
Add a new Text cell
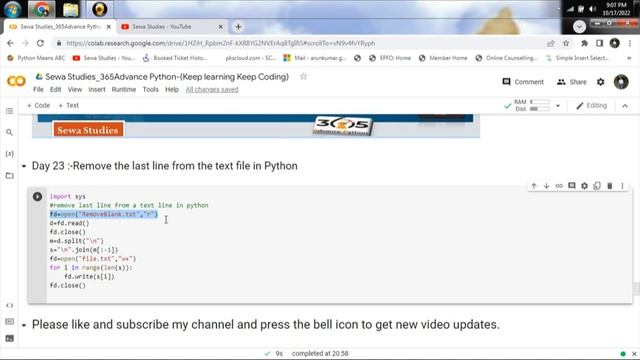[x=69, y=105]
